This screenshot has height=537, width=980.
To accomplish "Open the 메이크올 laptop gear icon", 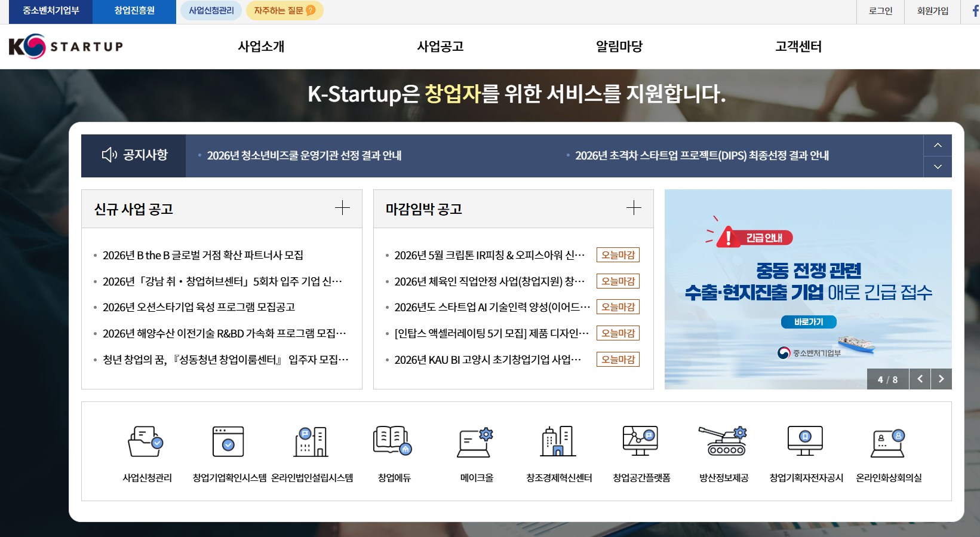I will 475,443.
